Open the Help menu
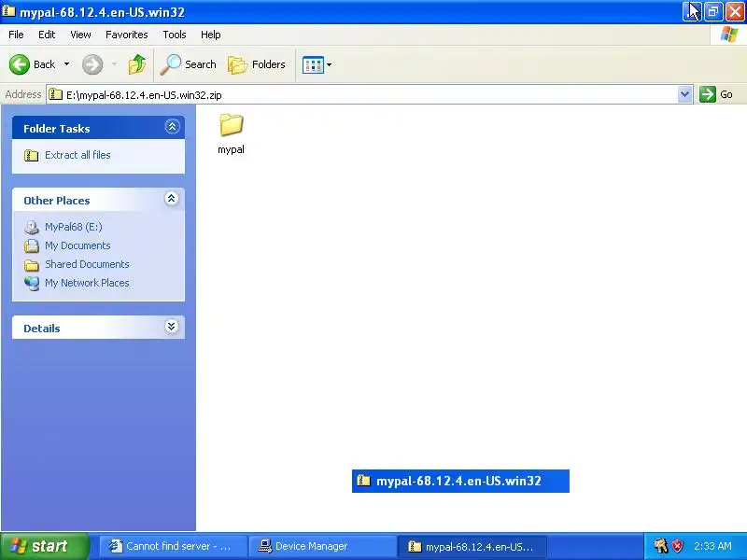The image size is (747, 560). click(211, 35)
